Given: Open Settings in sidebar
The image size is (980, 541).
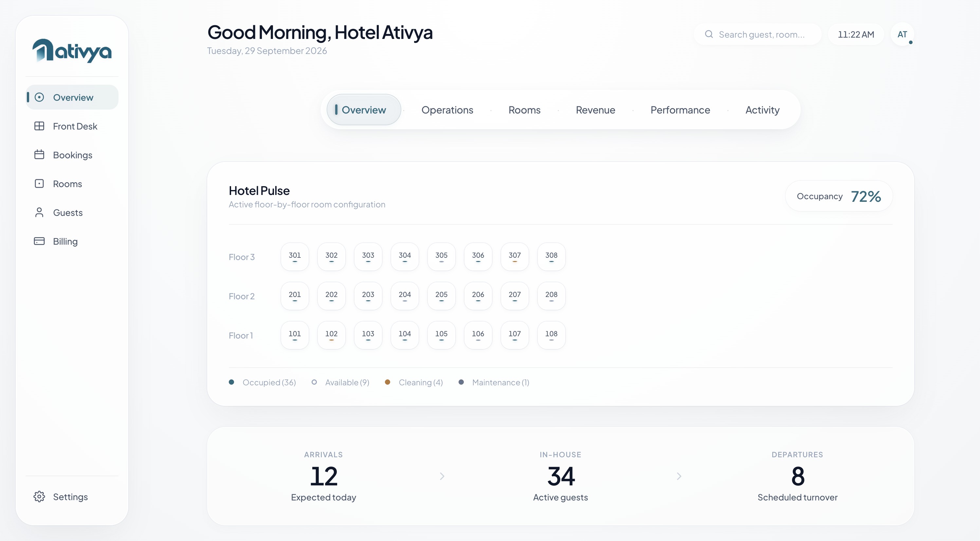Looking at the screenshot, I should pos(72,497).
